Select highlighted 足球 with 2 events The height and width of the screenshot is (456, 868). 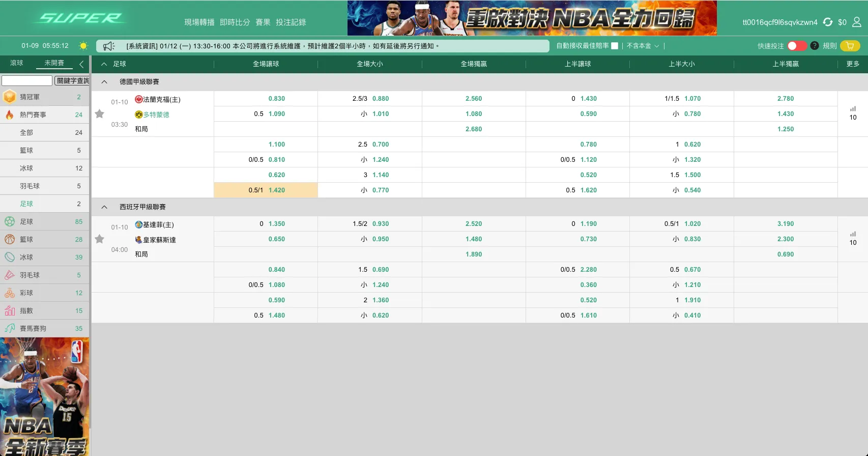tap(45, 204)
